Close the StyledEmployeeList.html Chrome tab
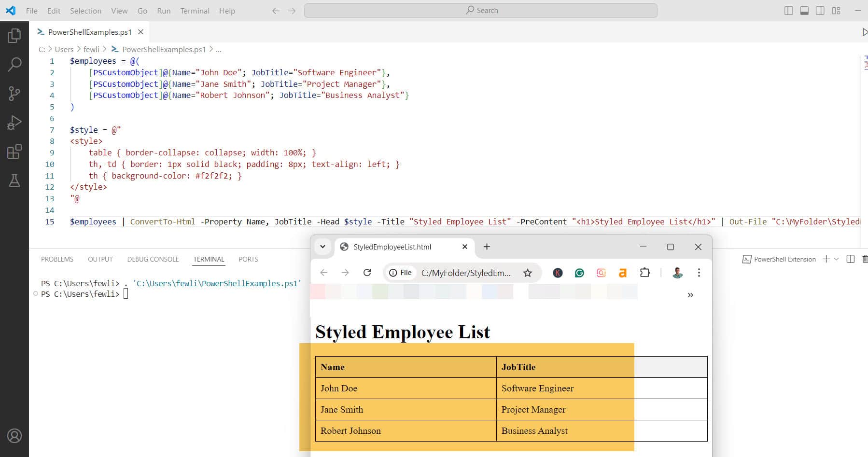This screenshot has width=868, height=457. pos(465,247)
